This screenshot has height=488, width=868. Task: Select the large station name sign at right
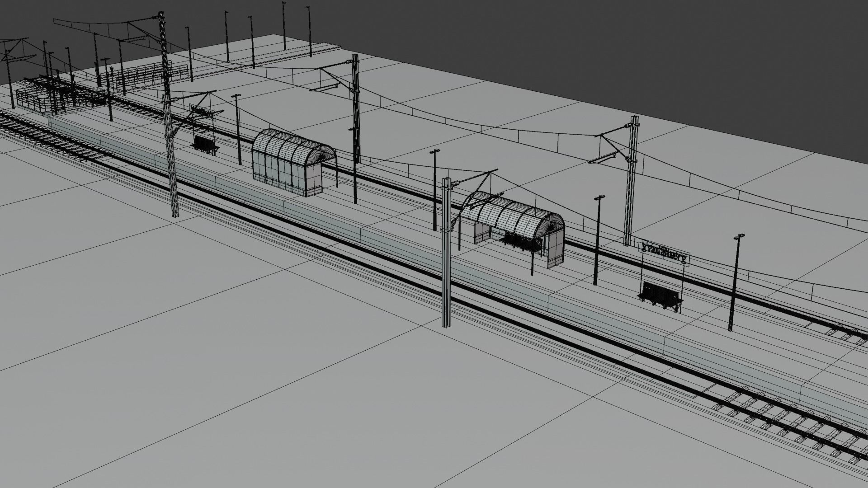click(x=664, y=252)
